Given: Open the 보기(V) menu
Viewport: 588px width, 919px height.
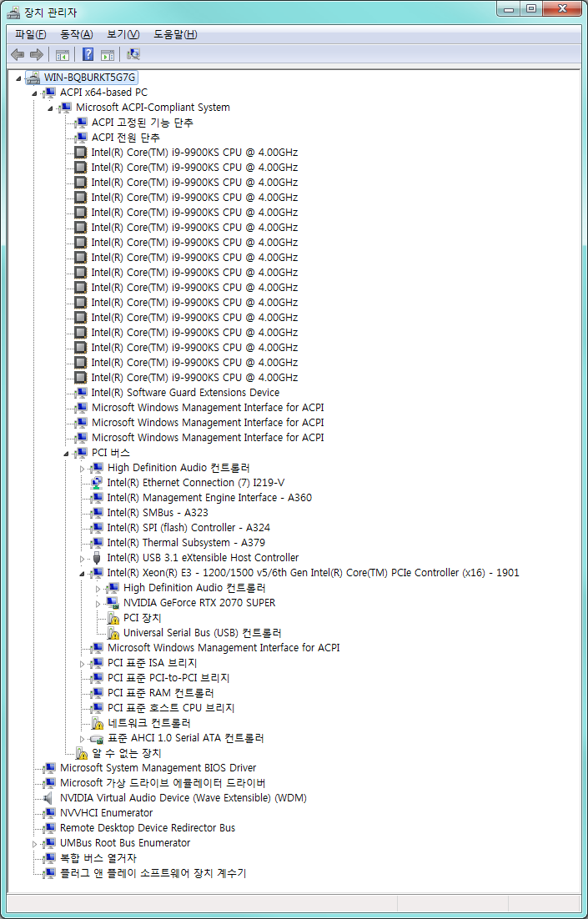Looking at the screenshot, I should click(123, 34).
